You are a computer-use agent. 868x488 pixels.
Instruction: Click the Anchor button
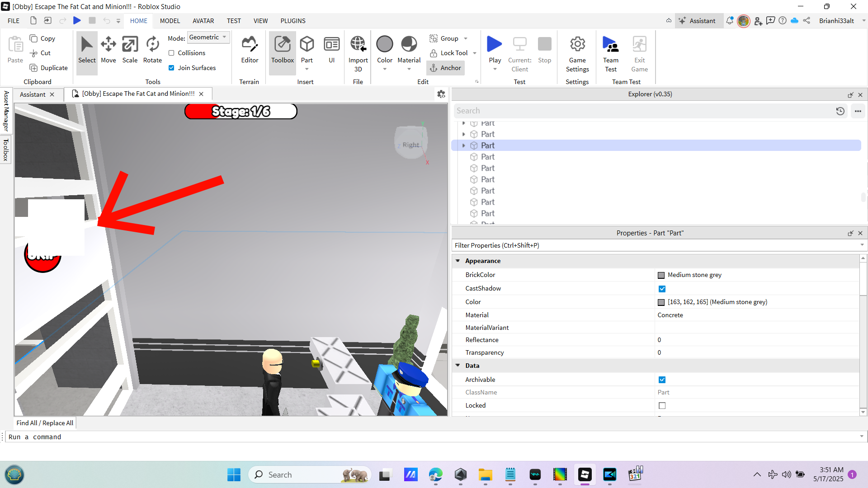click(445, 68)
